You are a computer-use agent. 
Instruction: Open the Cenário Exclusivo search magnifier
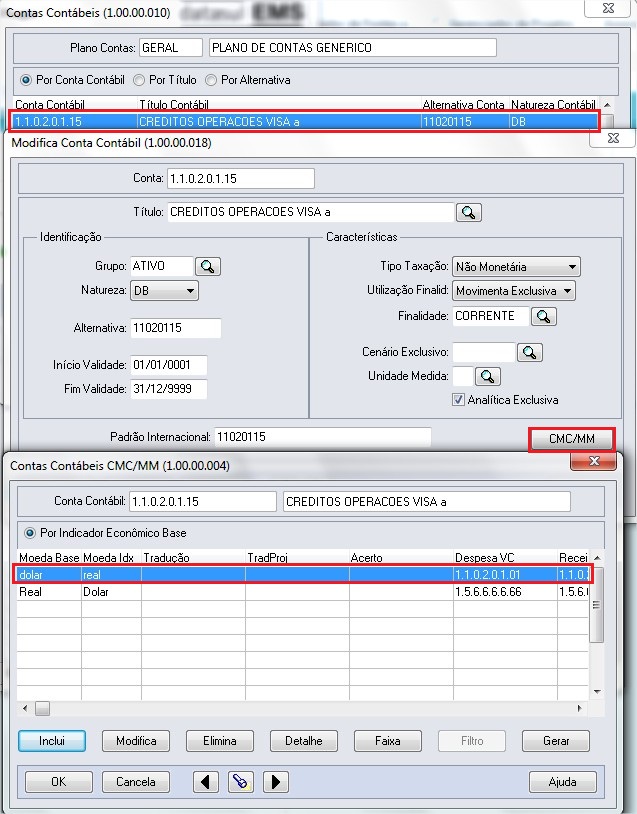tap(530, 352)
